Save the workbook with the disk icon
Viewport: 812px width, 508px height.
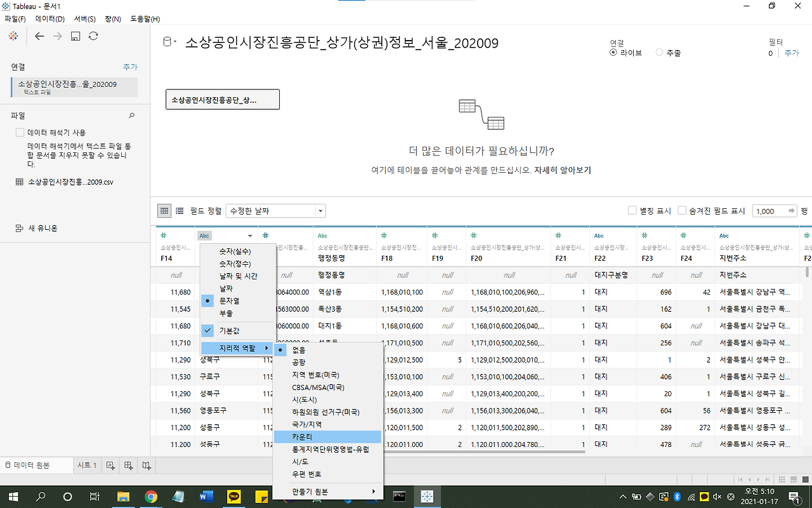coord(75,36)
